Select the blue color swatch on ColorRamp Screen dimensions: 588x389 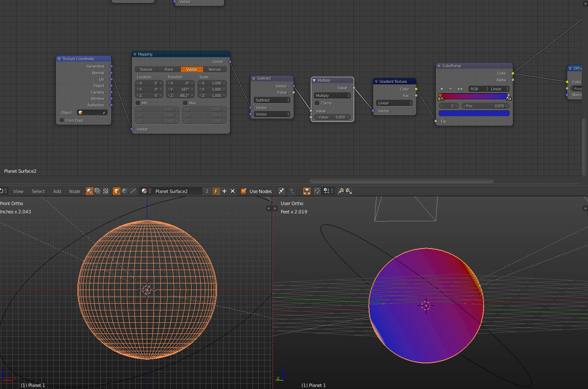tap(474, 113)
